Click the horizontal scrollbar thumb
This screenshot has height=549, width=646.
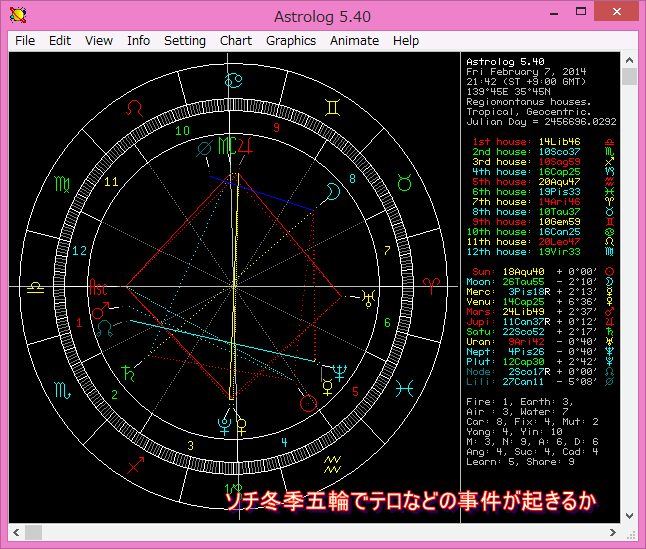pyautogui.click(x=33, y=533)
